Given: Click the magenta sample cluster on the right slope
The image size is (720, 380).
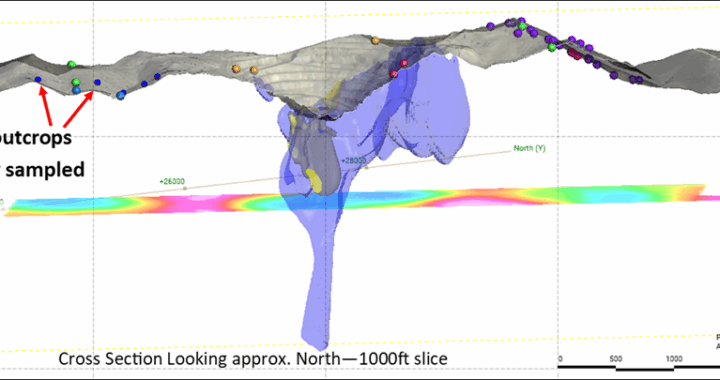Looking at the screenshot, I should tap(574, 54).
